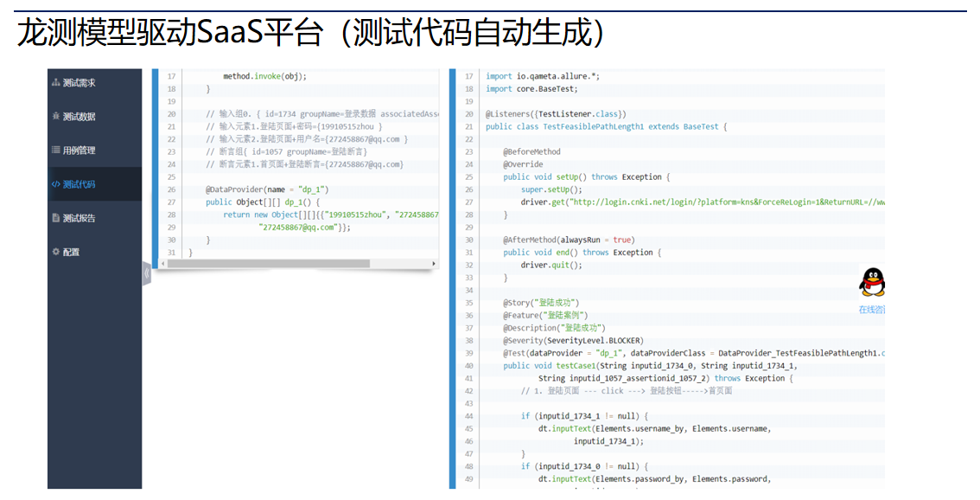This screenshot has height=500, width=980.
Task: Click "public void testCase1(String inputid_1734_0" line
Action: tap(650, 365)
